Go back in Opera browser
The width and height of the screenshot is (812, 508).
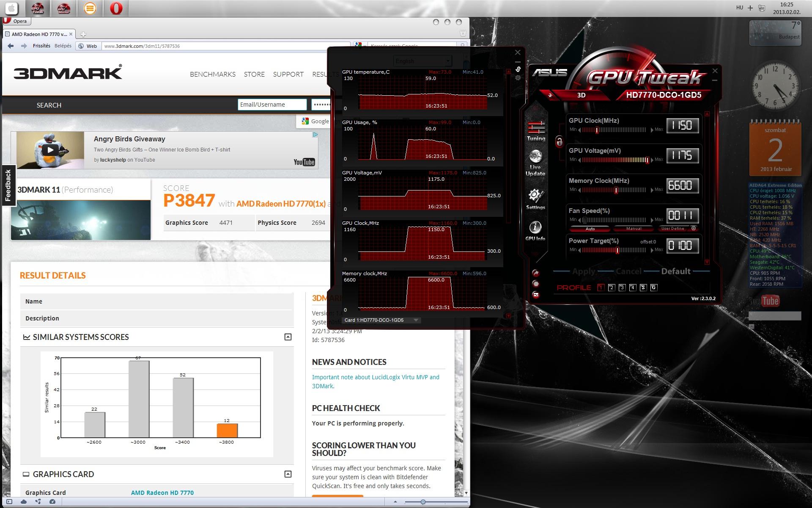click(x=11, y=46)
